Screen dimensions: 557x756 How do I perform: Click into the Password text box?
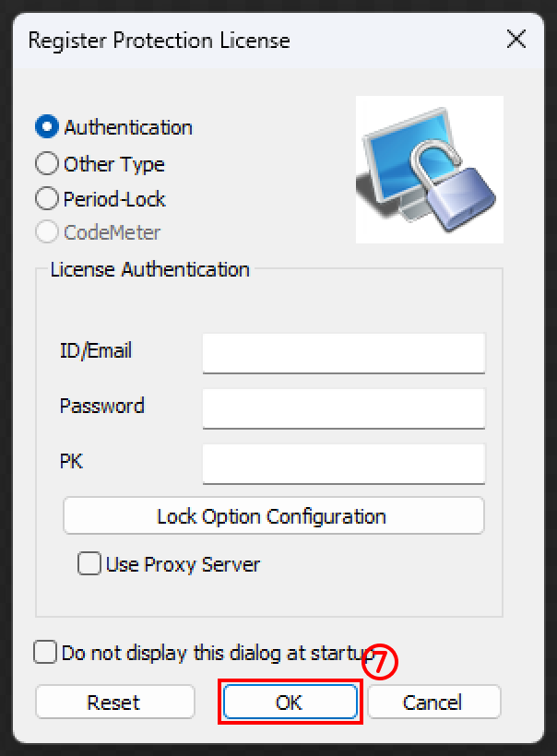coord(344,408)
